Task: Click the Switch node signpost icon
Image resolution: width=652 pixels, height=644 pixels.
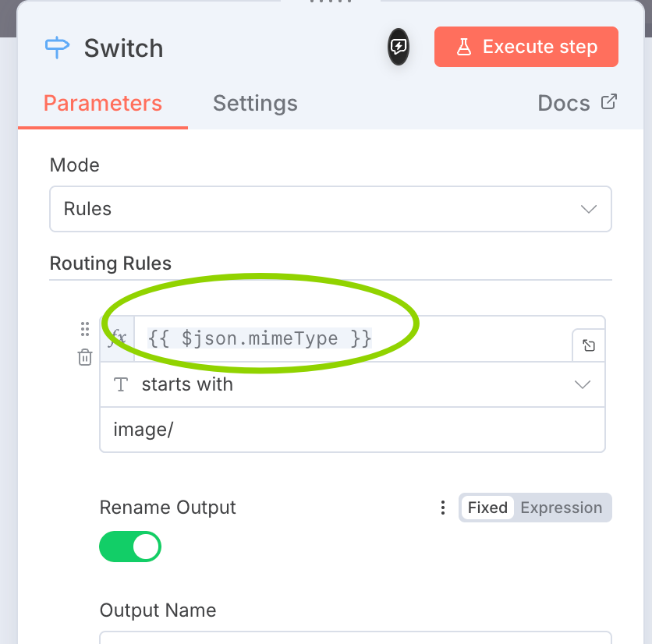Action: point(57,48)
